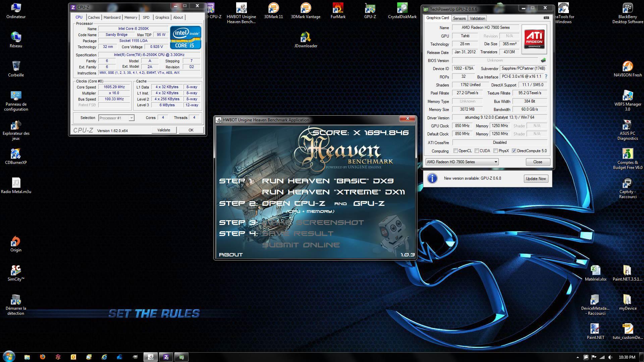Launch CDBurnerXP from the desktop
Image resolution: width=644 pixels, height=362 pixels.
pos(16,157)
